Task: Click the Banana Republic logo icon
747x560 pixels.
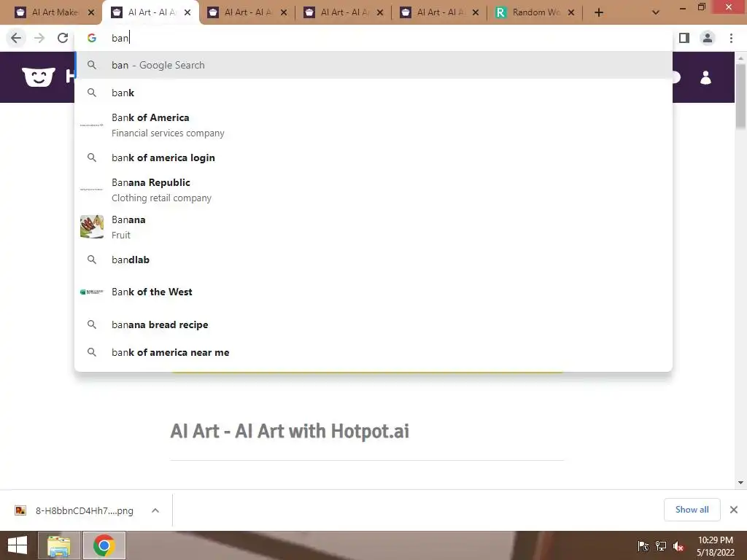Action: (x=92, y=190)
